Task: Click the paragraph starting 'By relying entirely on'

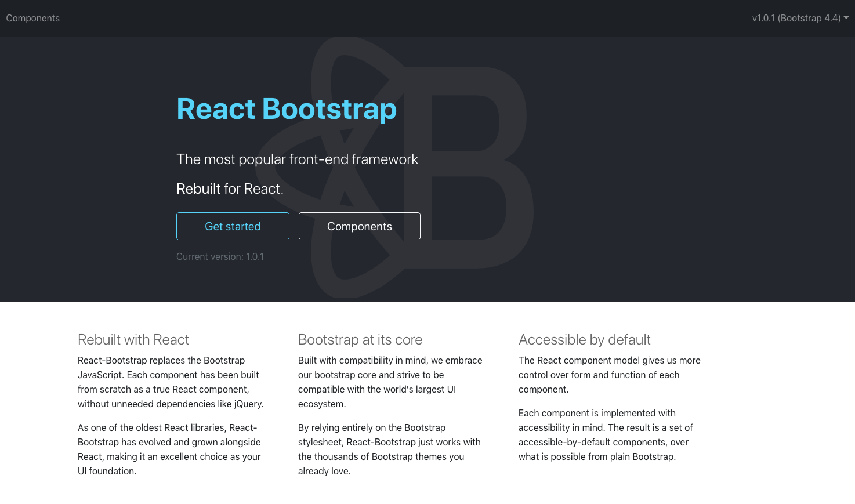Action: (x=389, y=449)
